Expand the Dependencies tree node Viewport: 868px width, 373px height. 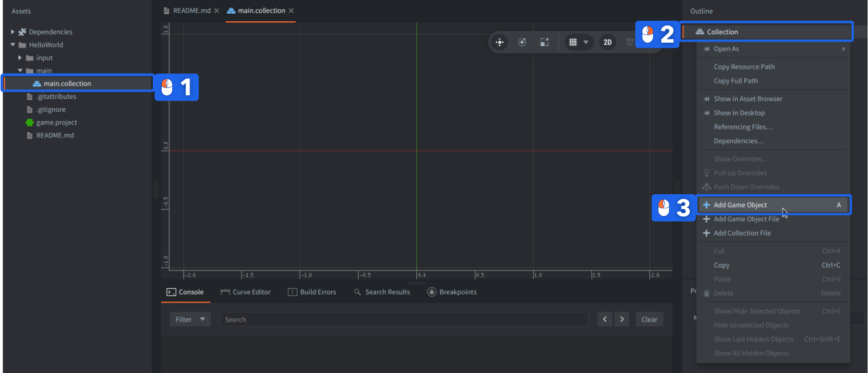(x=13, y=32)
